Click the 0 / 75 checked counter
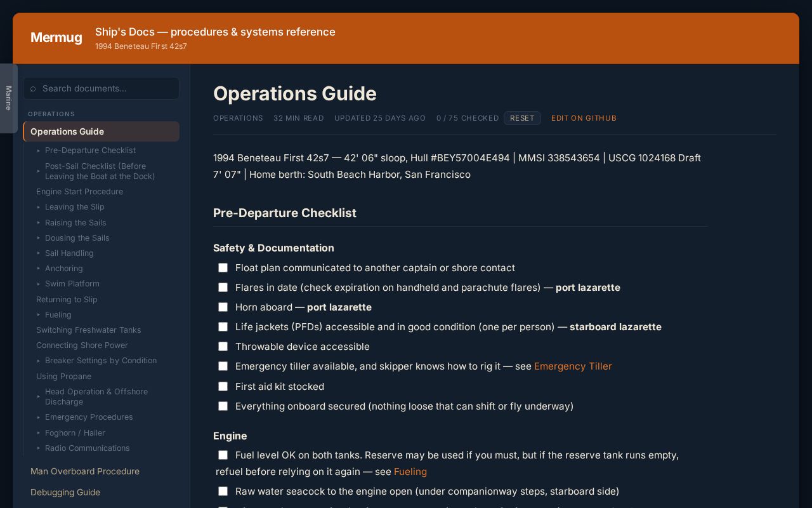812x508 pixels. pyautogui.click(x=468, y=118)
